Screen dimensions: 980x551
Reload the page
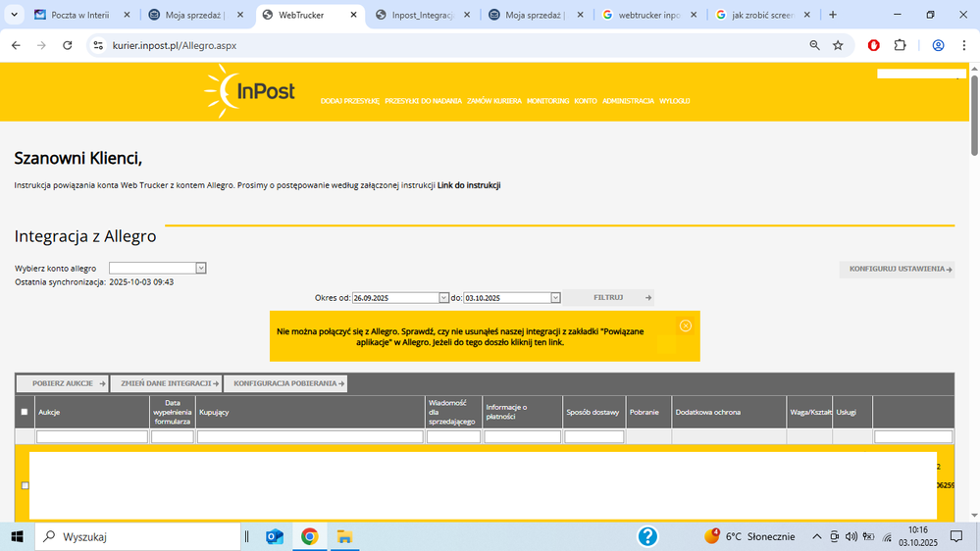click(x=68, y=45)
